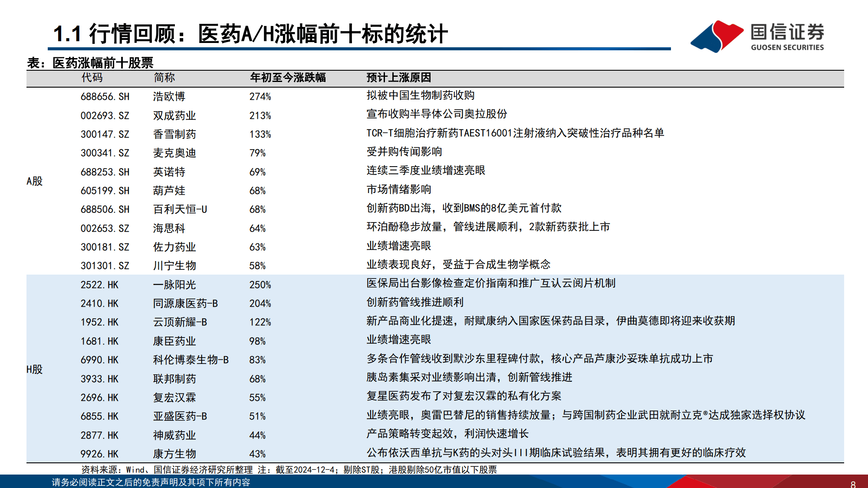The width and height of the screenshot is (868, 488).
Task: Click the 64% gain value
Action: coord(257,228)
